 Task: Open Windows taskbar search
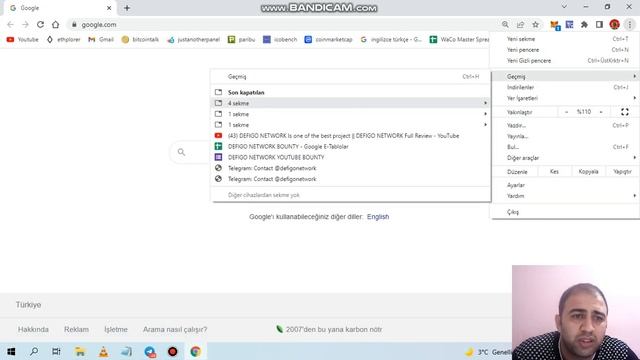coord(34,351)
